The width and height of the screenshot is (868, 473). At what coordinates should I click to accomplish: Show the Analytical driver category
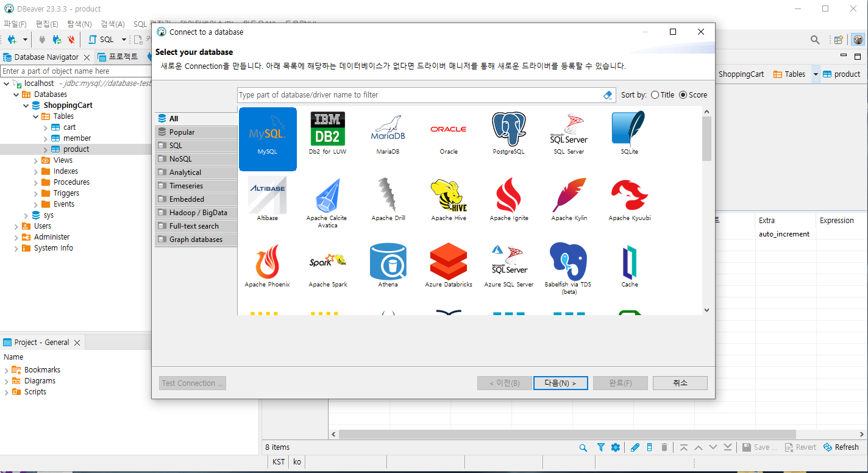(196, 172)
